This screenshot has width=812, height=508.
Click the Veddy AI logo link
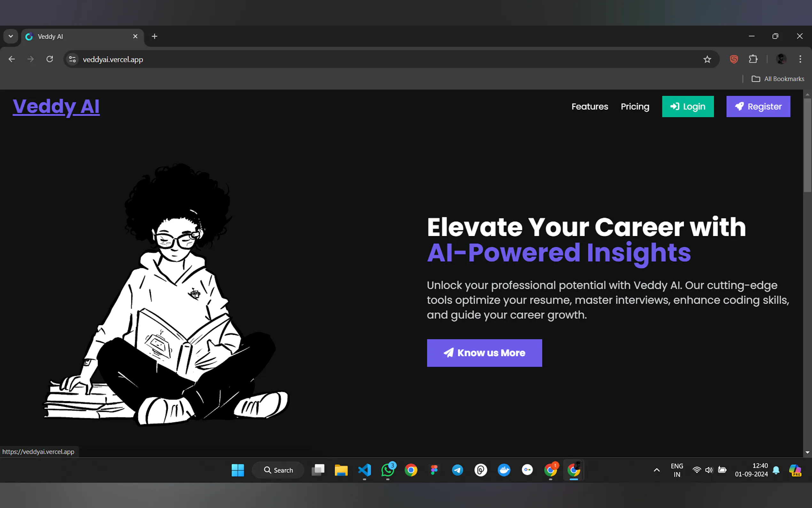tap(56, 107)
